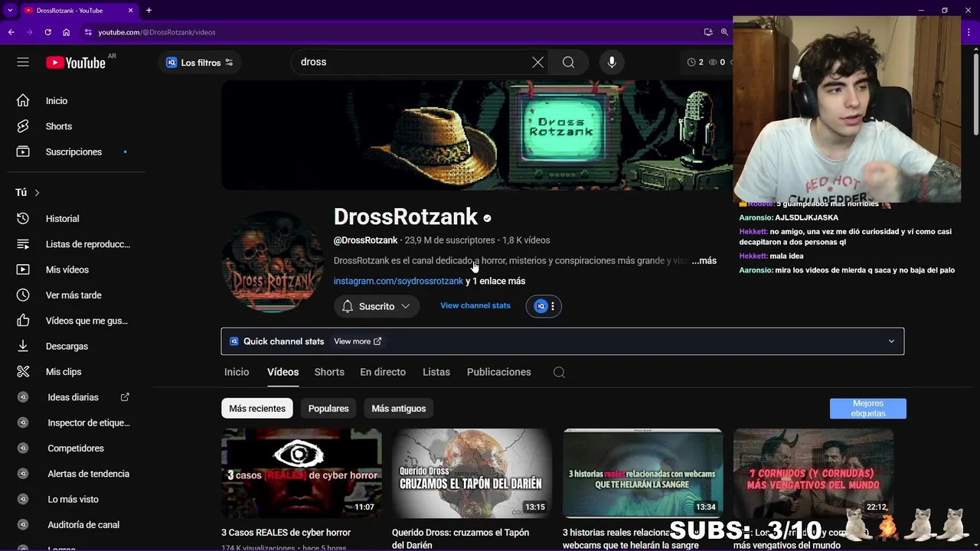Switch to Inicio channel tab
The width and height of the screenshot is (980, 551).
pyautogui.click(x=237, y=372)
